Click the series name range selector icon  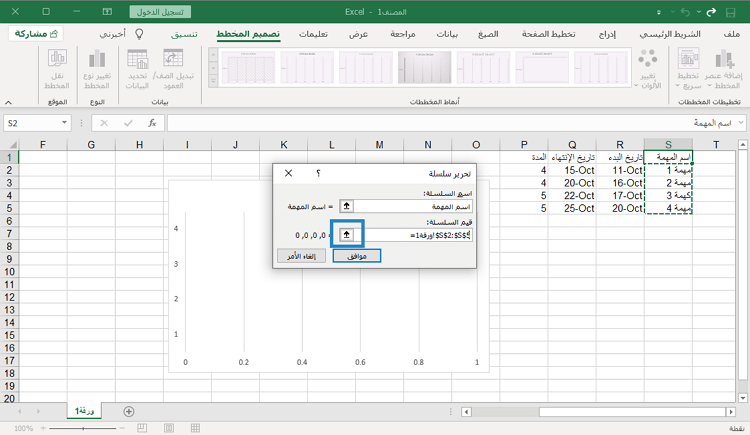click(346, 205)
